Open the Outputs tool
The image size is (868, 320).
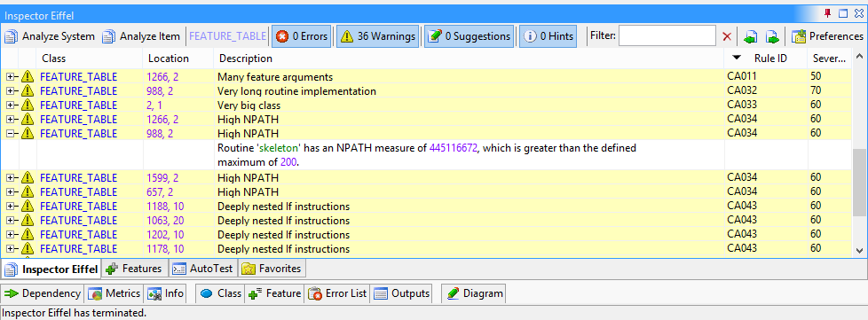click(402, 293)
